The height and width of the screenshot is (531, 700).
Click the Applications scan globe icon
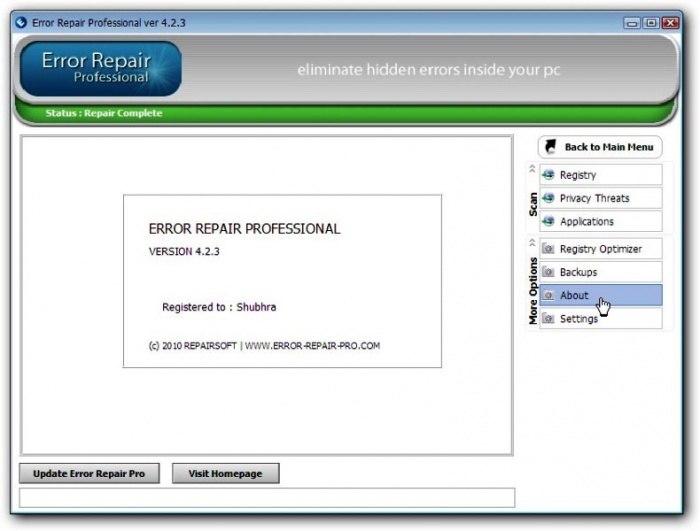pyautogui.click(x=548, y=221)
